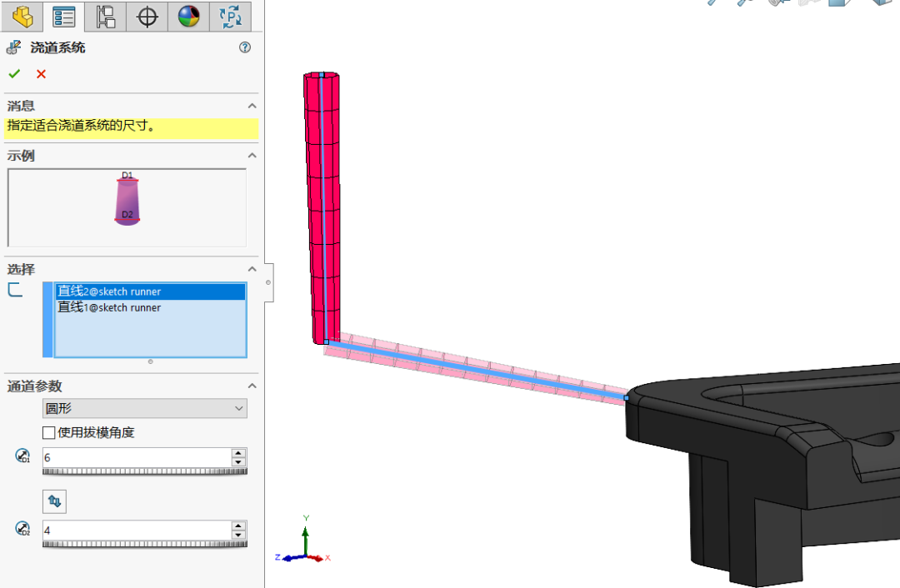Viewport: 900px width, 588px height.
Task: Open the Plastics study manager panel
Action: (x=230, y=17)
